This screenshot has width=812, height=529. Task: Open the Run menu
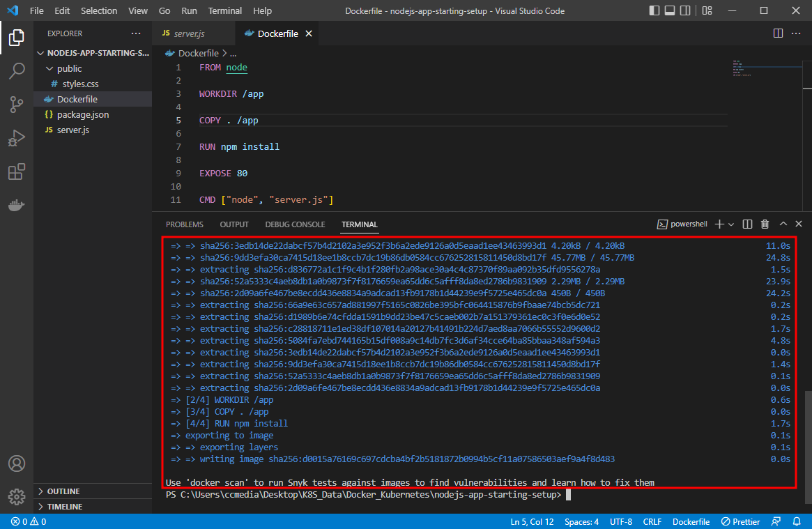click(x=189, y=10)
